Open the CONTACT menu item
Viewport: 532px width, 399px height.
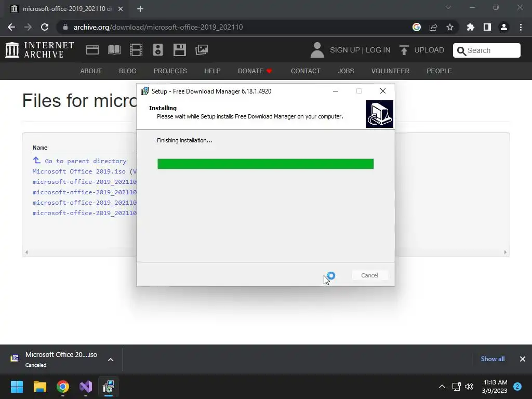coord(305,71)
